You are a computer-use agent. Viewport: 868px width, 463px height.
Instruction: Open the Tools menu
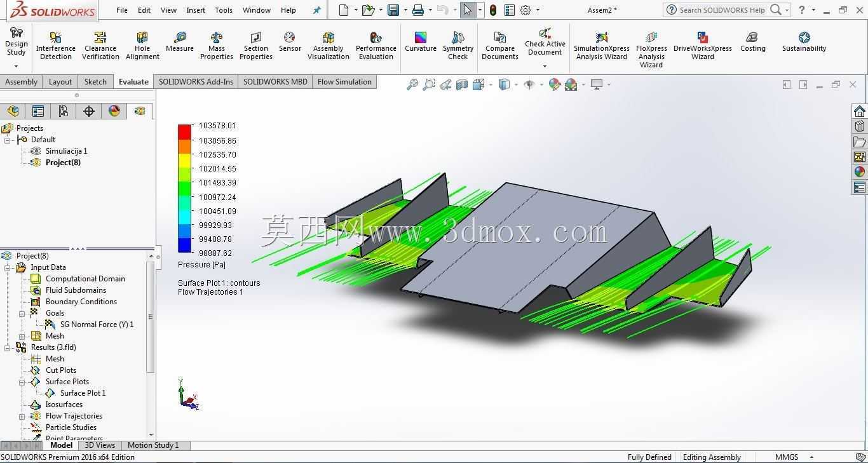tap(224, 10)
